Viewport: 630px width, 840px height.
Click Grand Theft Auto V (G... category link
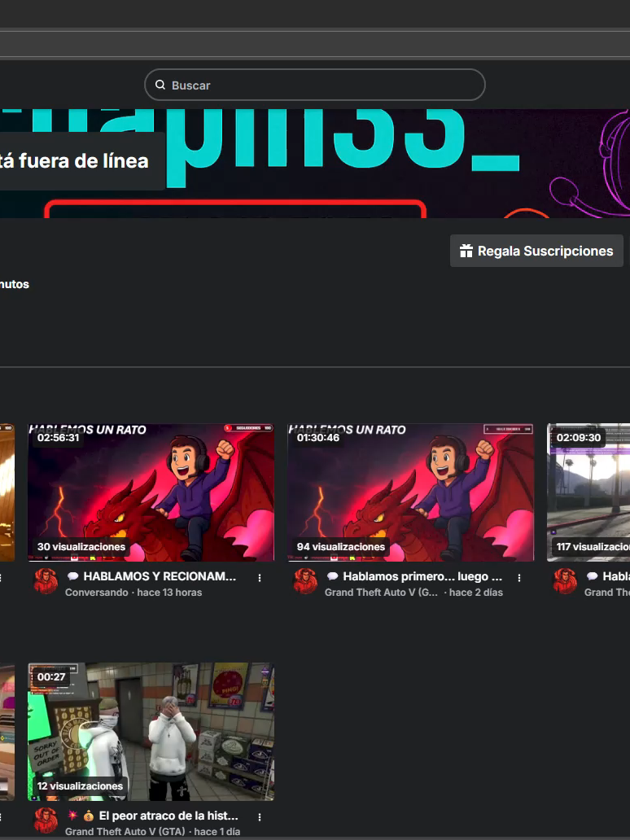(382, 593)
